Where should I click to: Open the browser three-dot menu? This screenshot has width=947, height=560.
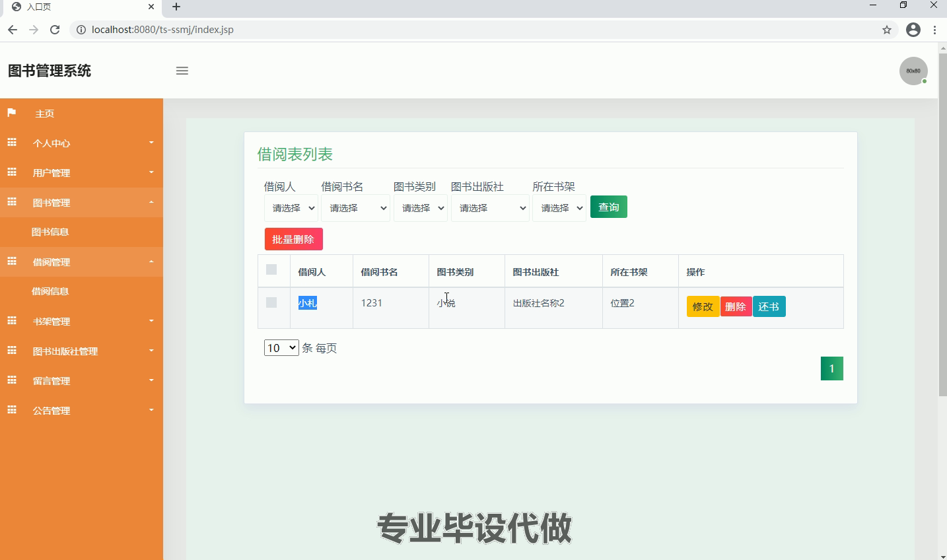click(x=934, y=30)
